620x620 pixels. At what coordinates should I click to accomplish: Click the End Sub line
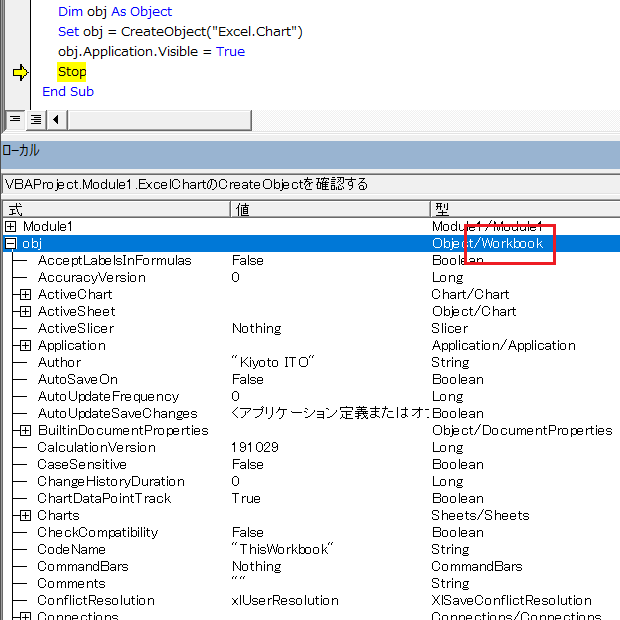point(68,92)
